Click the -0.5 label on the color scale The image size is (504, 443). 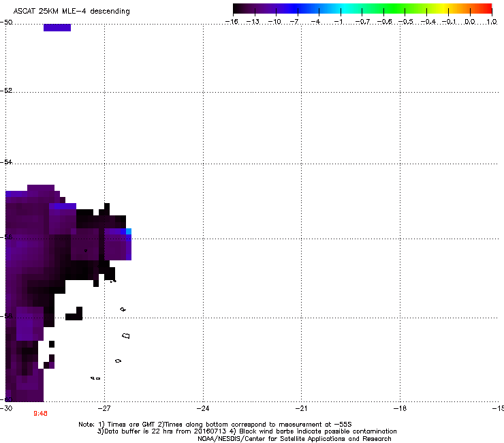(x=406, y=22)
